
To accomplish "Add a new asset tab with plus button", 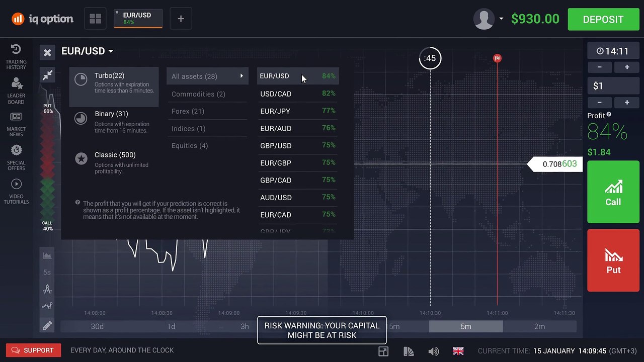I will [181, 19].
